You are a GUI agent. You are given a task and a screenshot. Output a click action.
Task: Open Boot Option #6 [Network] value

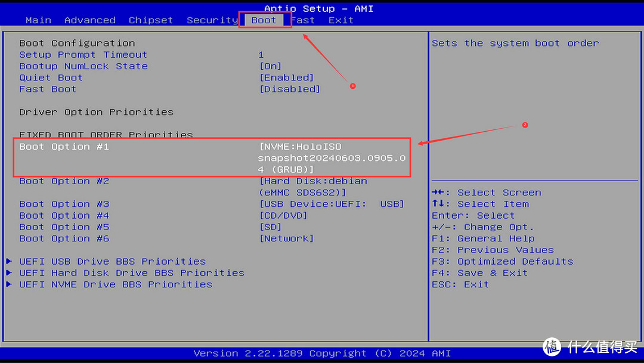coord(286,238)
